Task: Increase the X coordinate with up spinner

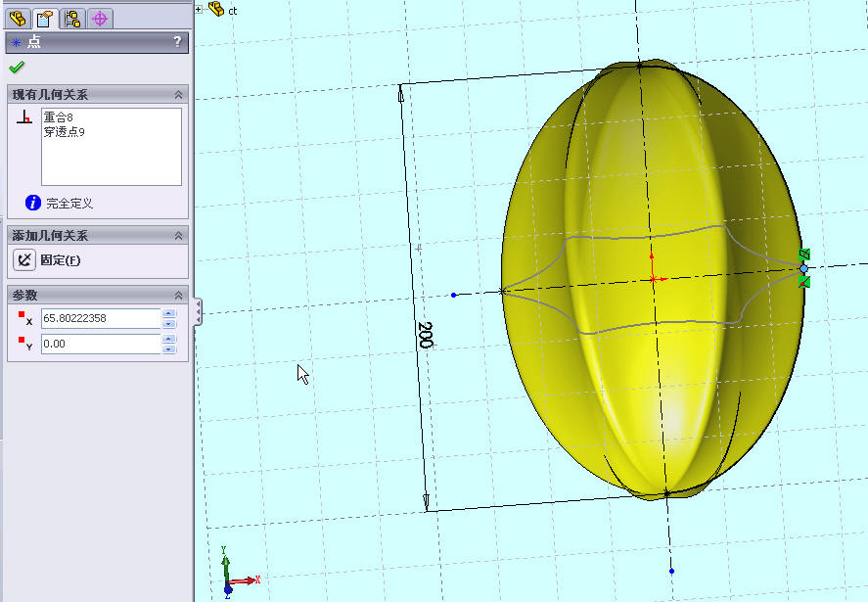Action: pyautogui.click(x=169, y=313)
